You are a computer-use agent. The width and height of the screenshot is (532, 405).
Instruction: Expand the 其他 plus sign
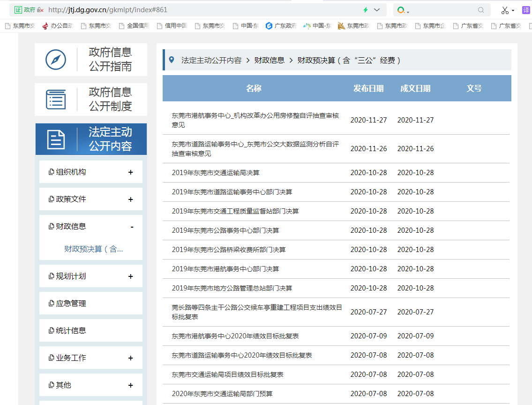(x=131, y=385)
